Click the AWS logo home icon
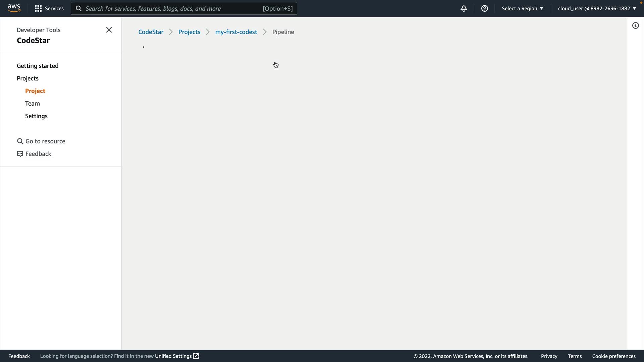This screenshot has width=644, height=362. (14, 8)
